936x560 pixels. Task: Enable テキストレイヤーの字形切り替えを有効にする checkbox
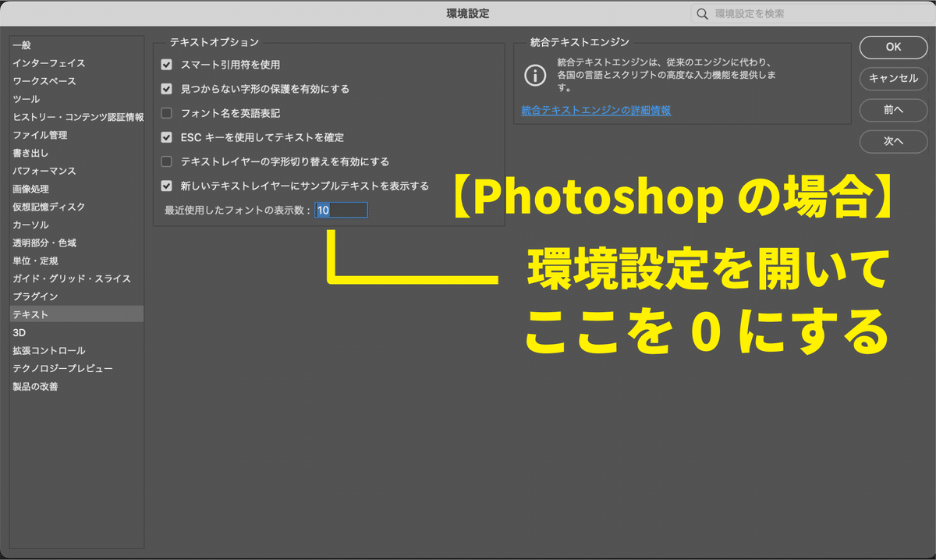tap(166, 161)
